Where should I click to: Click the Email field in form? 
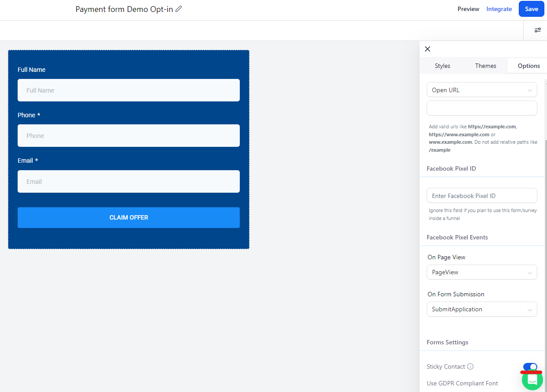(129, 182)
